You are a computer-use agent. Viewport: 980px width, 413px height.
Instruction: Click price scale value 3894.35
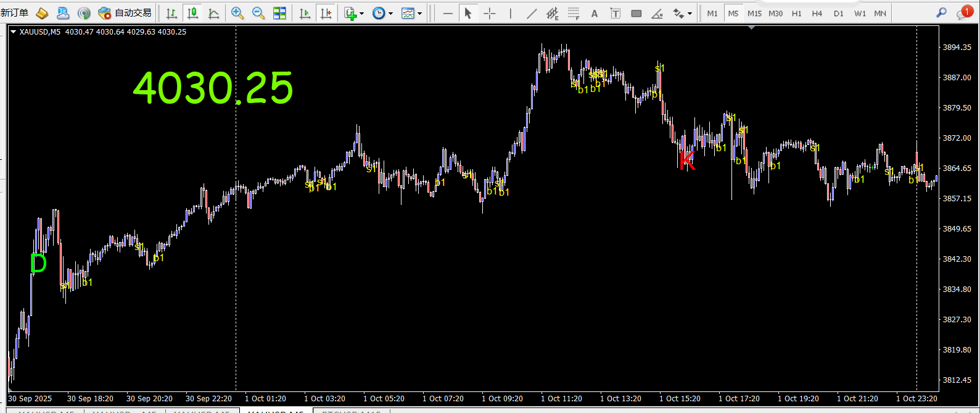click(957, 48)
